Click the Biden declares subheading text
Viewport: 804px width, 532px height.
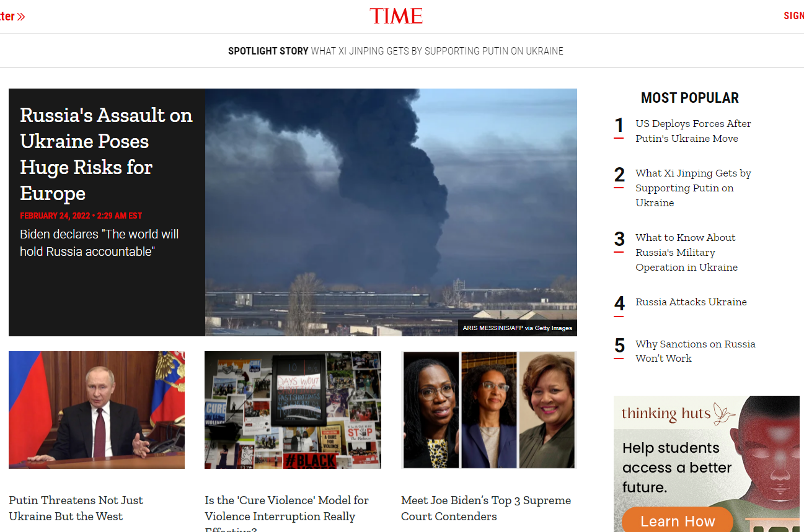pyautogui.click(x=99, y=243)
